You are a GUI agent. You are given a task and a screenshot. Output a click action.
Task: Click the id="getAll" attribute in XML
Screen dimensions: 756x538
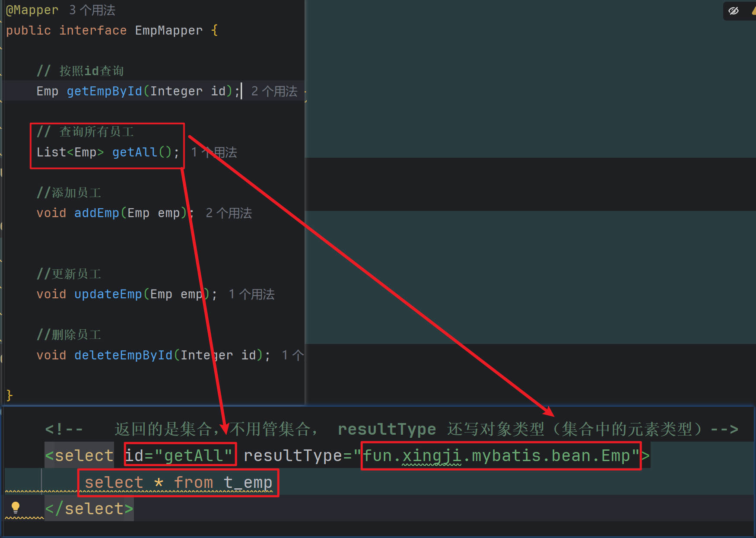tap(180, 455)
